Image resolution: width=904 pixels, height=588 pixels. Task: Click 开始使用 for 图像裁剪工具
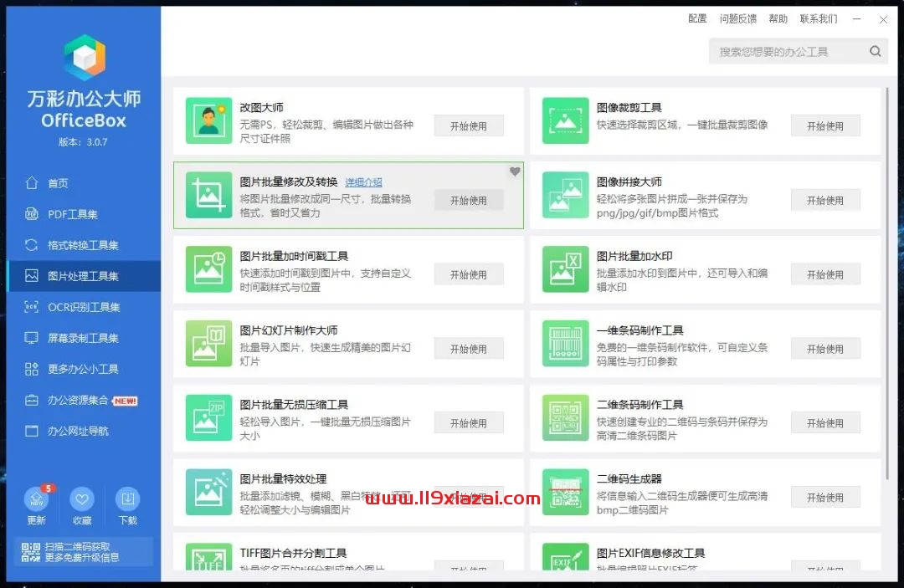825,126
